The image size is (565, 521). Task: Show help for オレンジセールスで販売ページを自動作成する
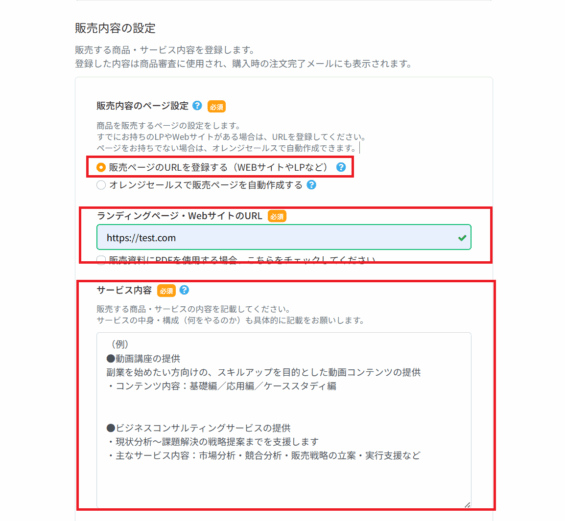click(311, 185)
